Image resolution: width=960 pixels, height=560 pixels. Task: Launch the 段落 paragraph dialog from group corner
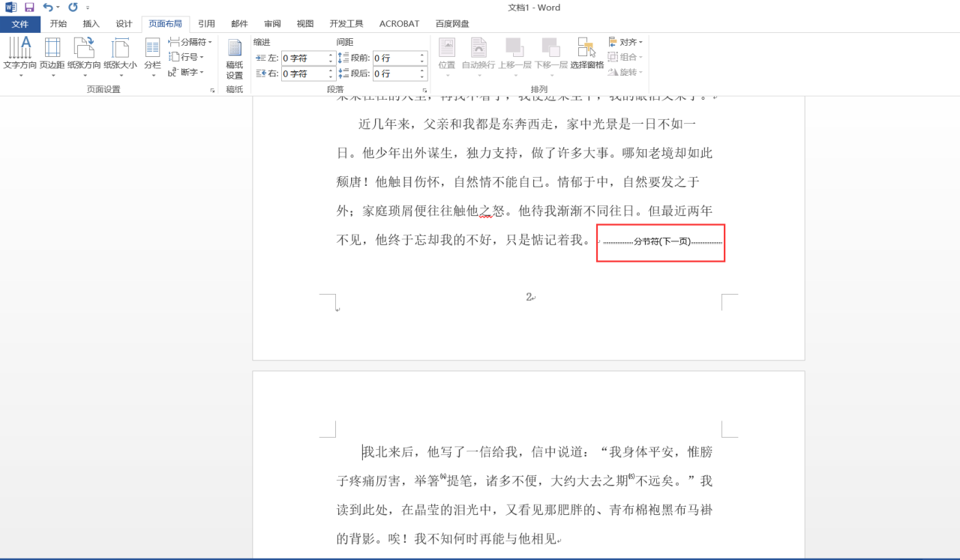click(425, 90)
